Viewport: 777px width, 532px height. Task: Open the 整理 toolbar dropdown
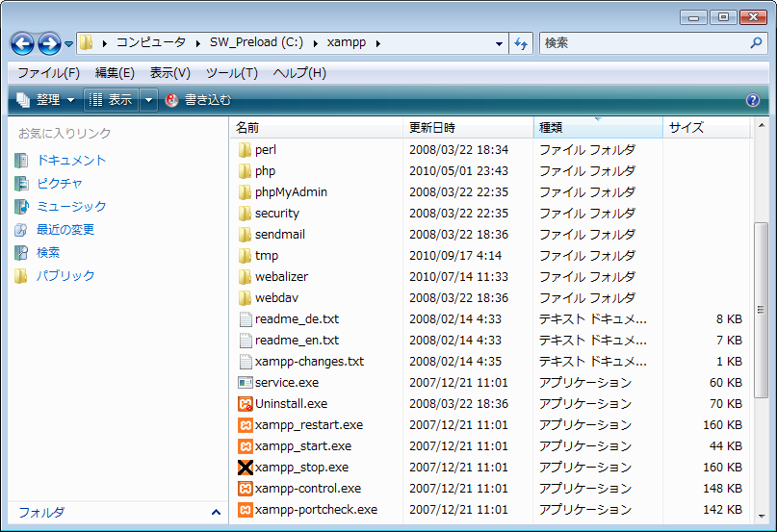coord(45,100)
